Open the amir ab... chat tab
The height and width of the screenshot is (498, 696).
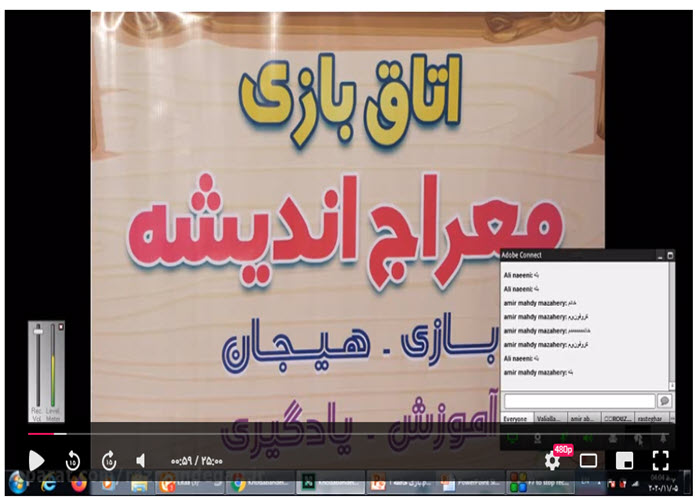pos(583,419)
